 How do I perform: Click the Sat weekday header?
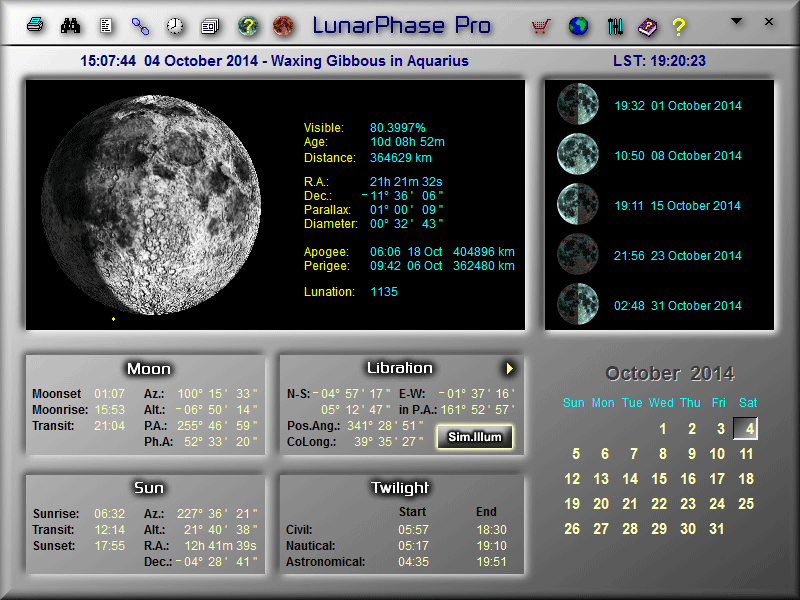point(747,403)
